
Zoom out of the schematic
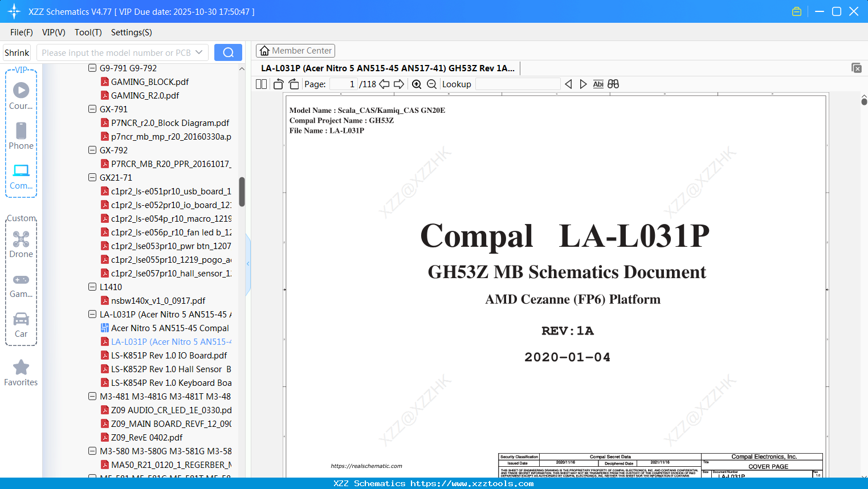(x=432, y=84)
